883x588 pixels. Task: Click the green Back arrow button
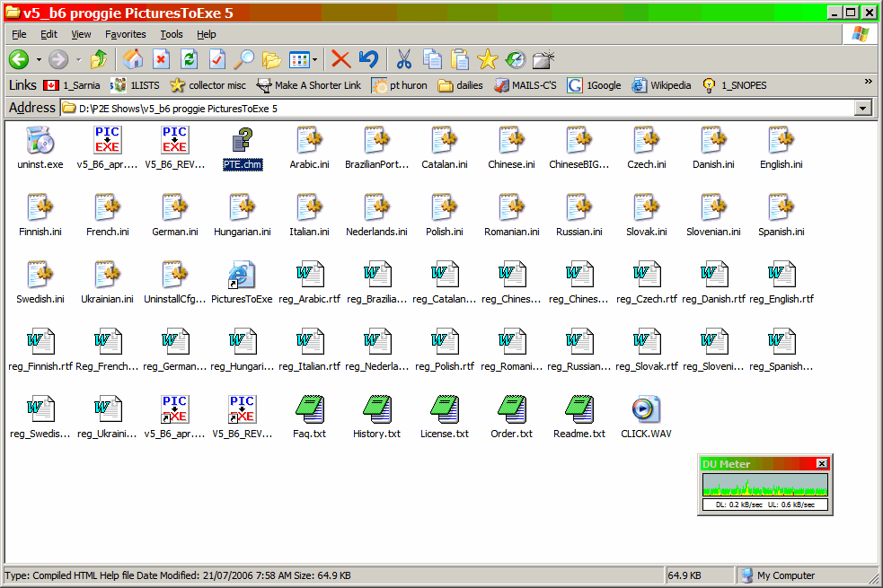(19, 59)
